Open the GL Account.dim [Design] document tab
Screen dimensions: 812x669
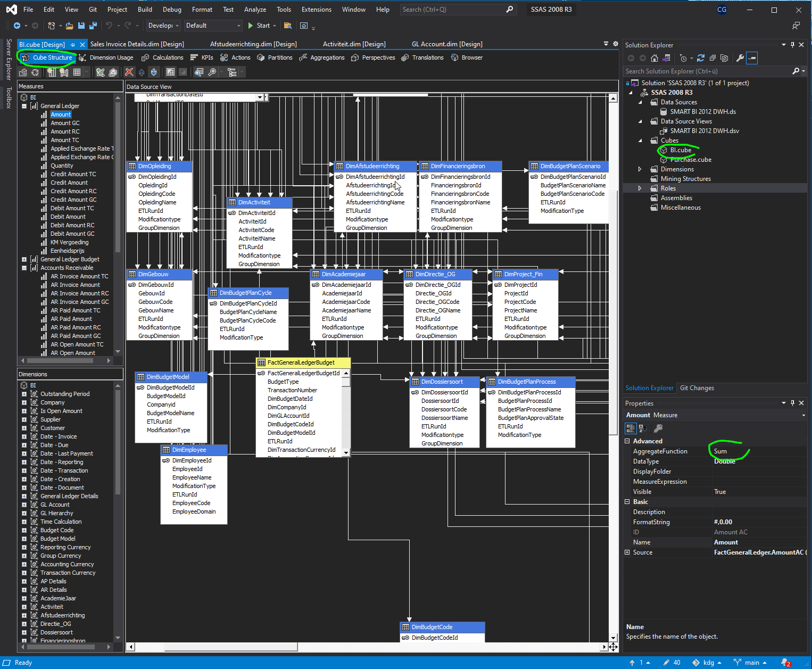447,44
